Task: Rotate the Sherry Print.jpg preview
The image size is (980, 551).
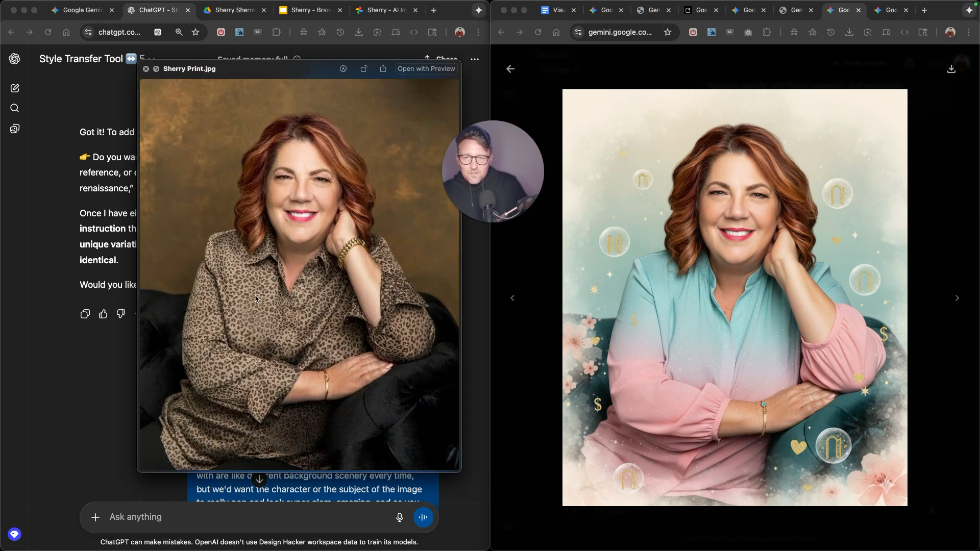Action: pos(363,69)
